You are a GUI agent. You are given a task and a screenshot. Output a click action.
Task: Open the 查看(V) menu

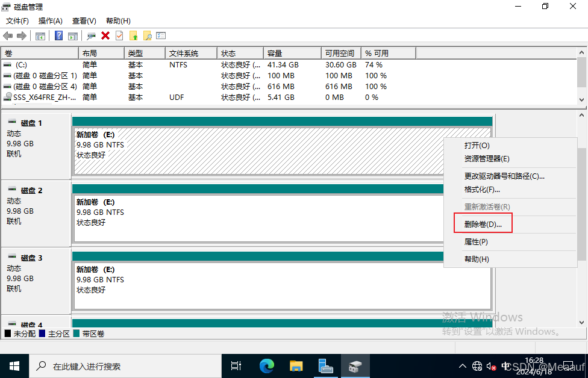[x=84, y=21]
